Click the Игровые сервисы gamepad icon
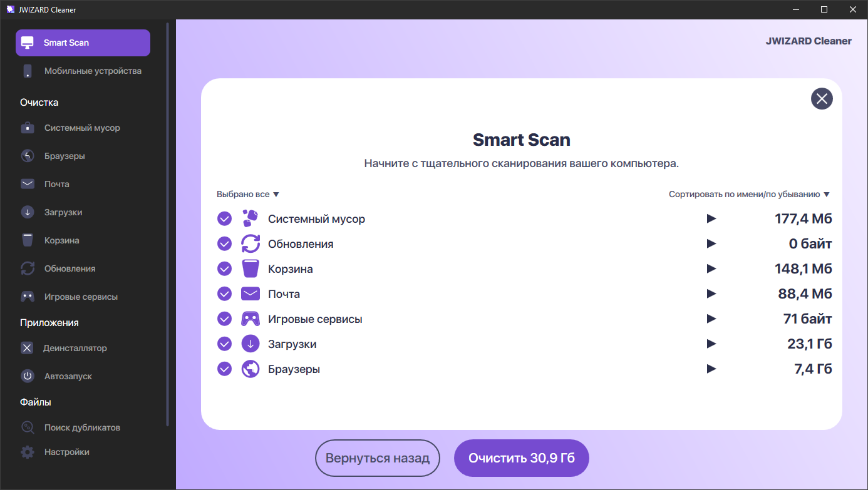Screen dimensions: 868x490 coord(28,296)
